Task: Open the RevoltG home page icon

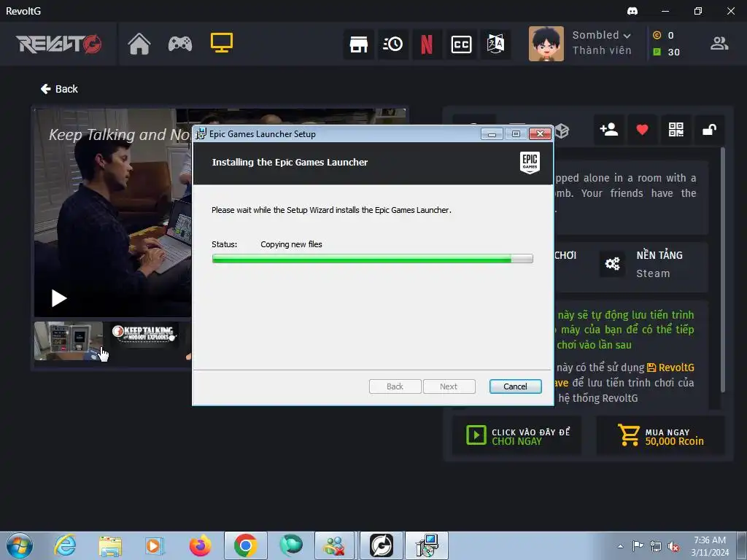Action: point(139,44)
